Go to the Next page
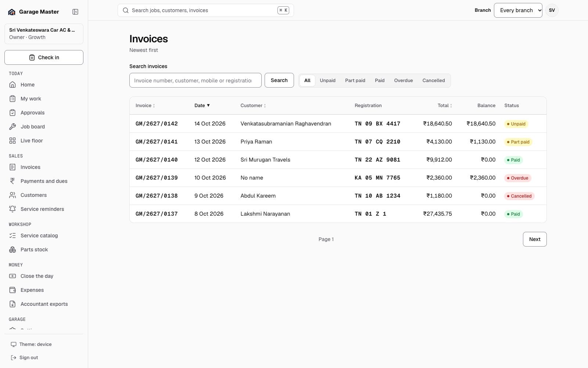 point(535,239)
